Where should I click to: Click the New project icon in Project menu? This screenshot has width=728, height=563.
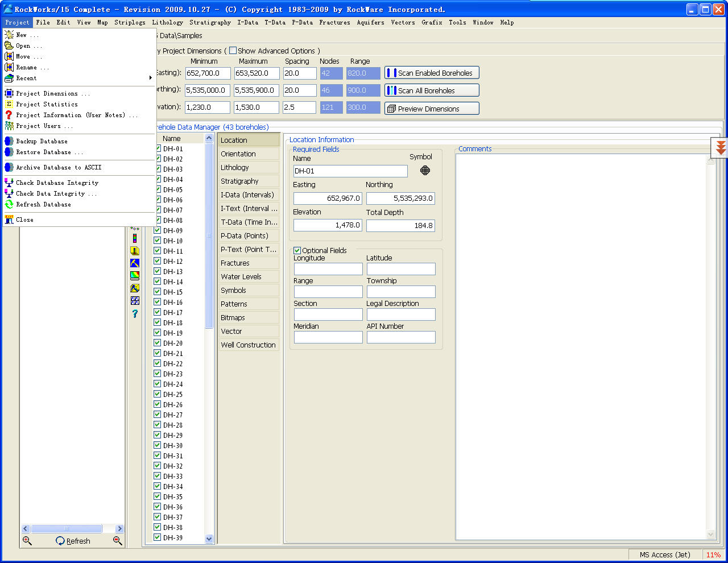coord(9,35)
